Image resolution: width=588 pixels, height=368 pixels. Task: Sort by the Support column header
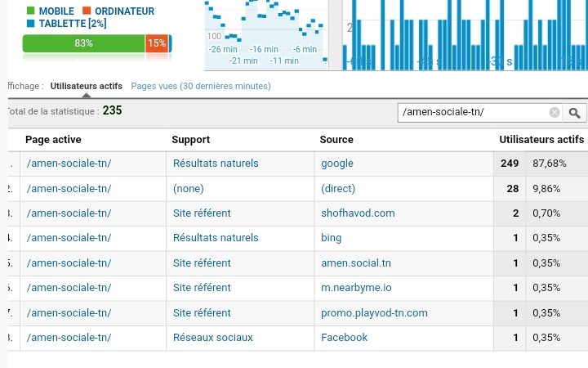(190, 140)
